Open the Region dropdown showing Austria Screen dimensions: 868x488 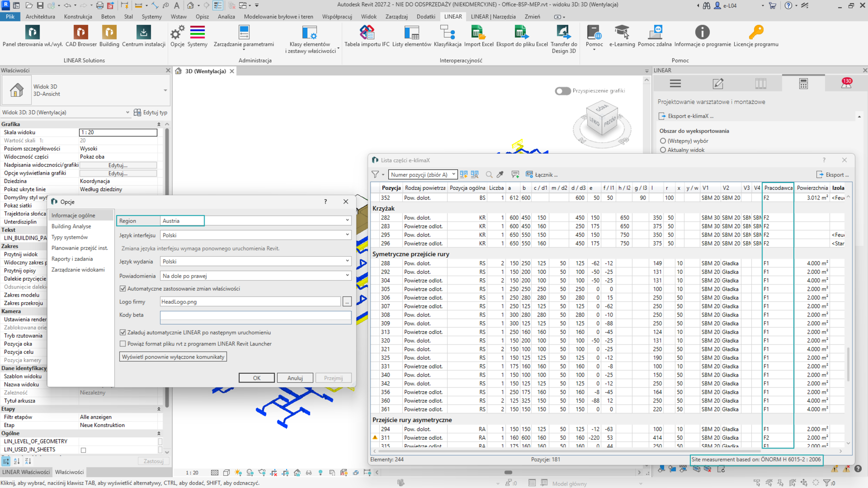click(255, 221)
